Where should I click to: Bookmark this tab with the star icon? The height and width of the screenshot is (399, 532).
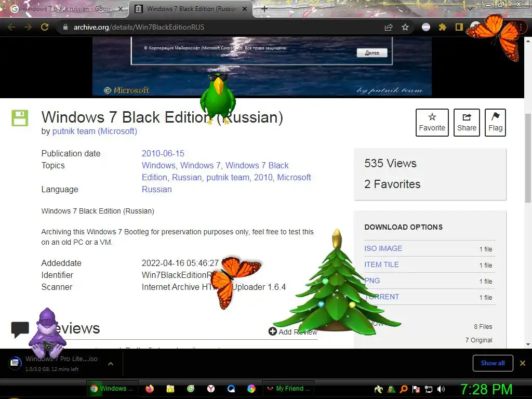(x=405, y=27)
